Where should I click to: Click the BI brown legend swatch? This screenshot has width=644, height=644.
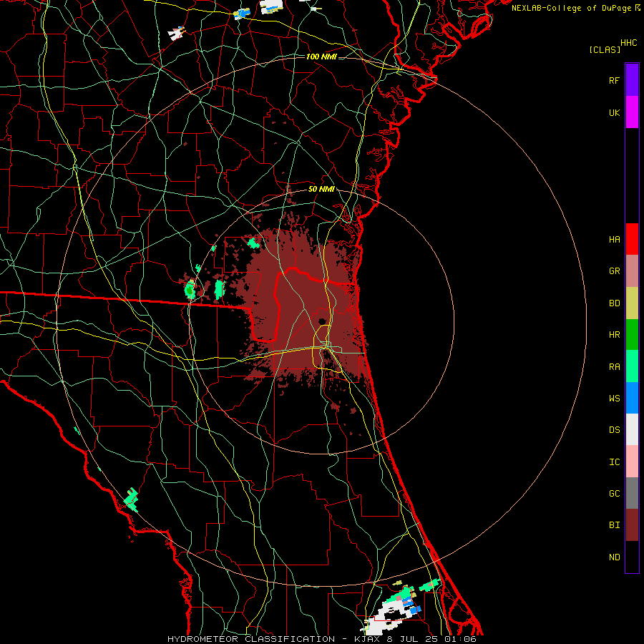point(632,525)
